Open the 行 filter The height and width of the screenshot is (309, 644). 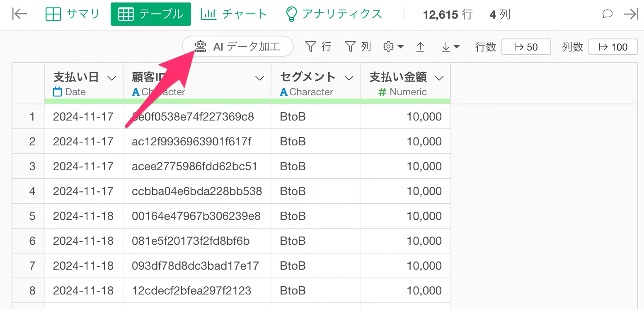(x=318, y=47)
